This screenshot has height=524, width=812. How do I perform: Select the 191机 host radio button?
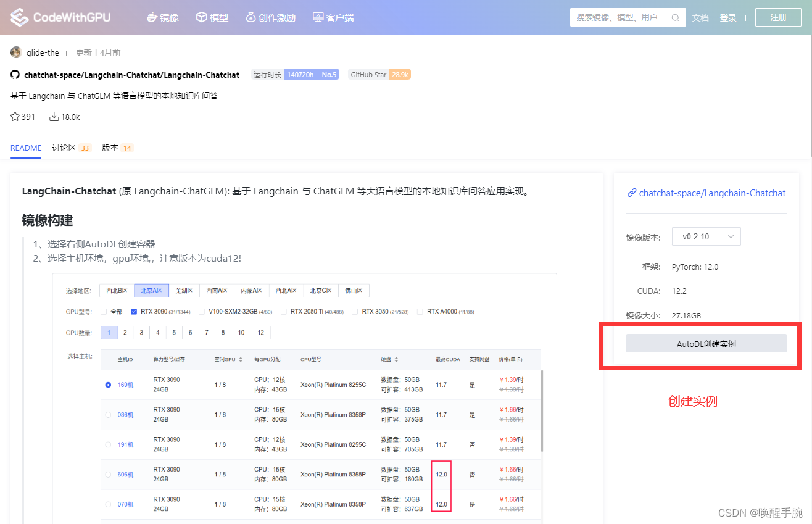pyautogui.click(x=108, y=444)
